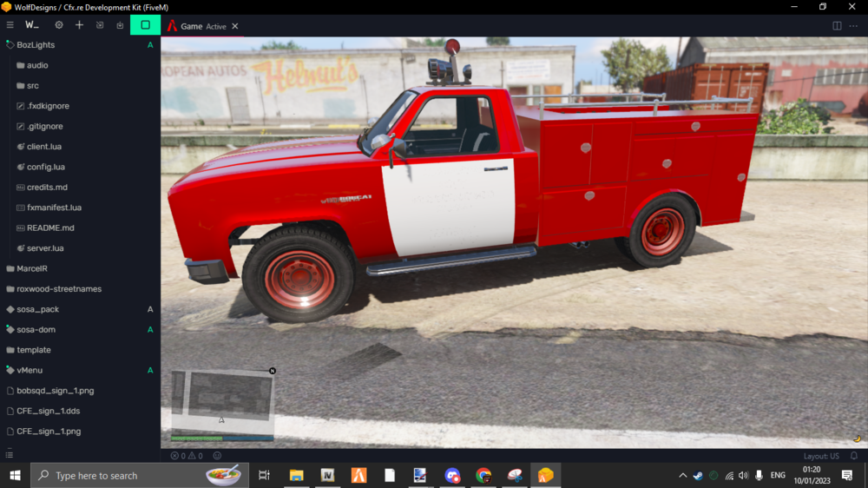Screen dimensions: 868x488
Task: Toggle the split layout icon at top right
Action: click(x=837, y=26)
